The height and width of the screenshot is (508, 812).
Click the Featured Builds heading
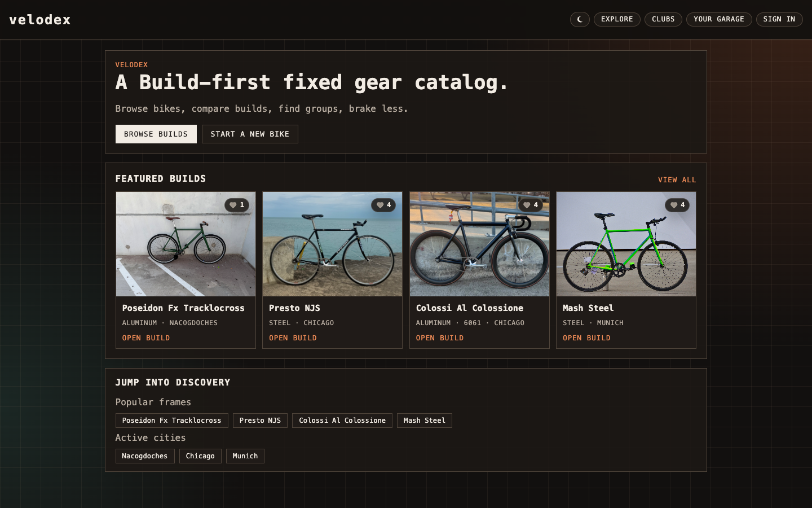pos(161,179)
